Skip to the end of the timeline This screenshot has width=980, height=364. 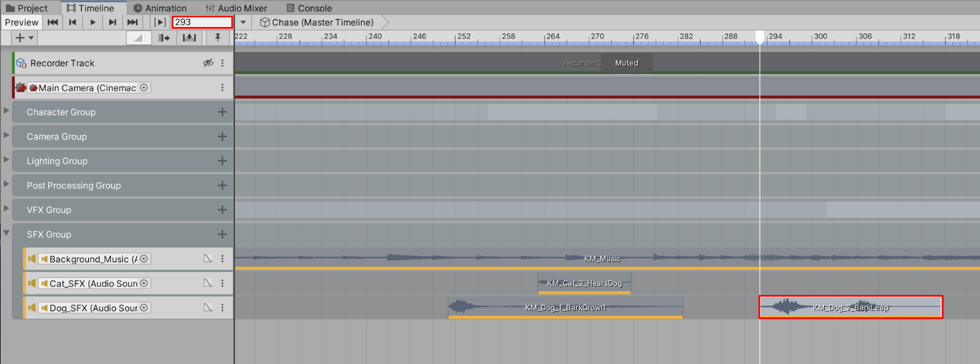[132, 22]
